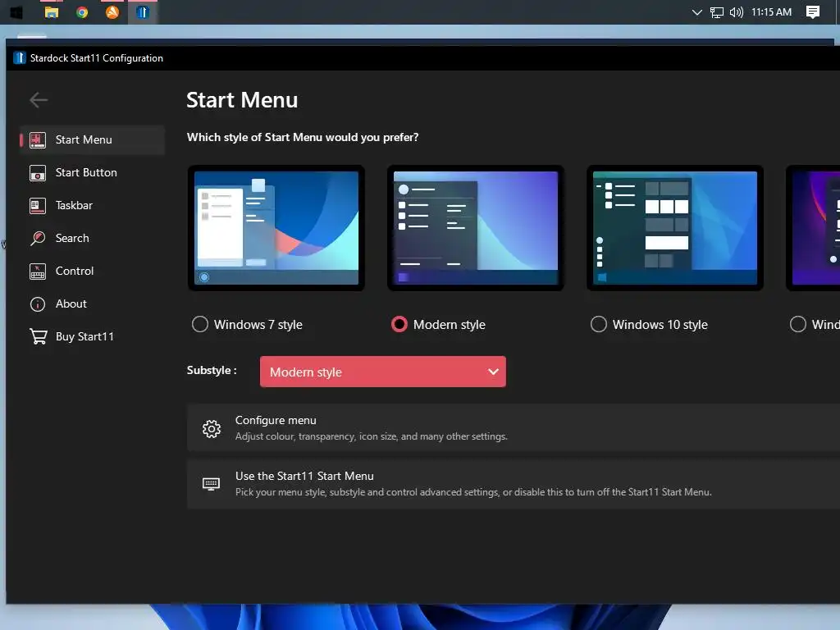Click the Modern style preview thumbnail
This screenshot has height=630, width=840.
click(x=476, y=228)
